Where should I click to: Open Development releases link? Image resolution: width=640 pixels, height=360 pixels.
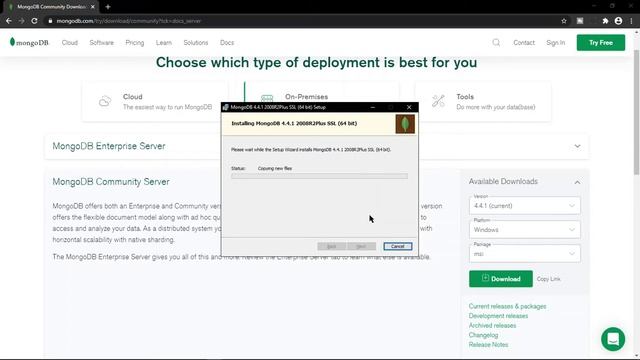click(x=498, y=316)
